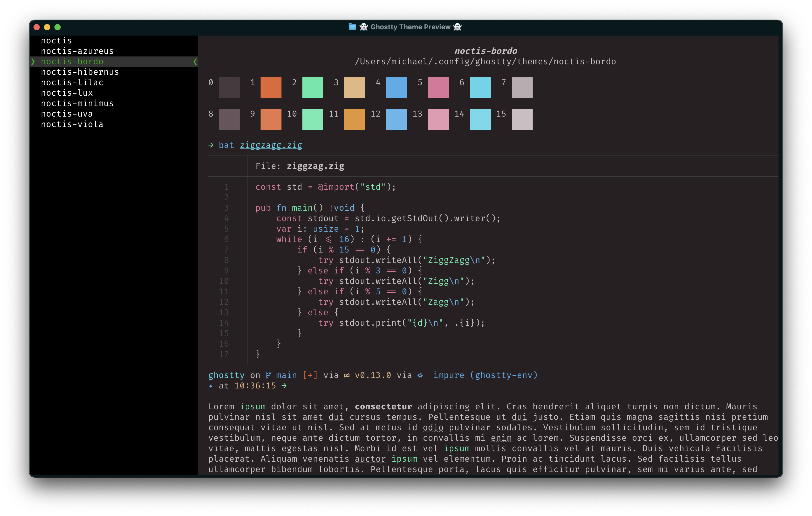Click the prompt arrow after 10:36:15
Screen dimensions: 812x516
click(x=284, y=386)
